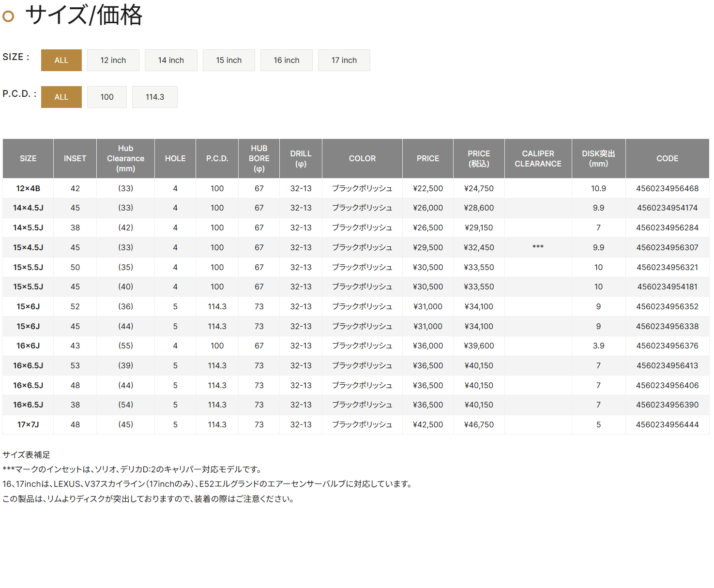This screenshot has height=588, width=714.
Task: Click product code 4560234956468
Action: [667, 188]
